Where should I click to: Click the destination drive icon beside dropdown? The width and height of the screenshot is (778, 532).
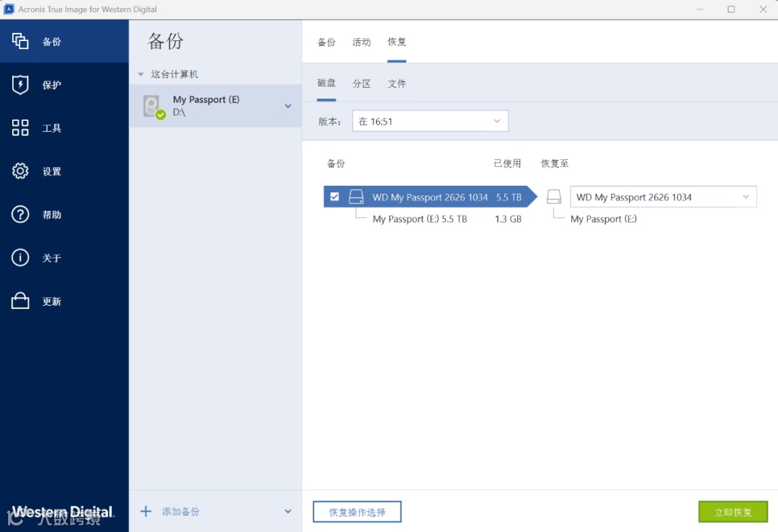554,197
